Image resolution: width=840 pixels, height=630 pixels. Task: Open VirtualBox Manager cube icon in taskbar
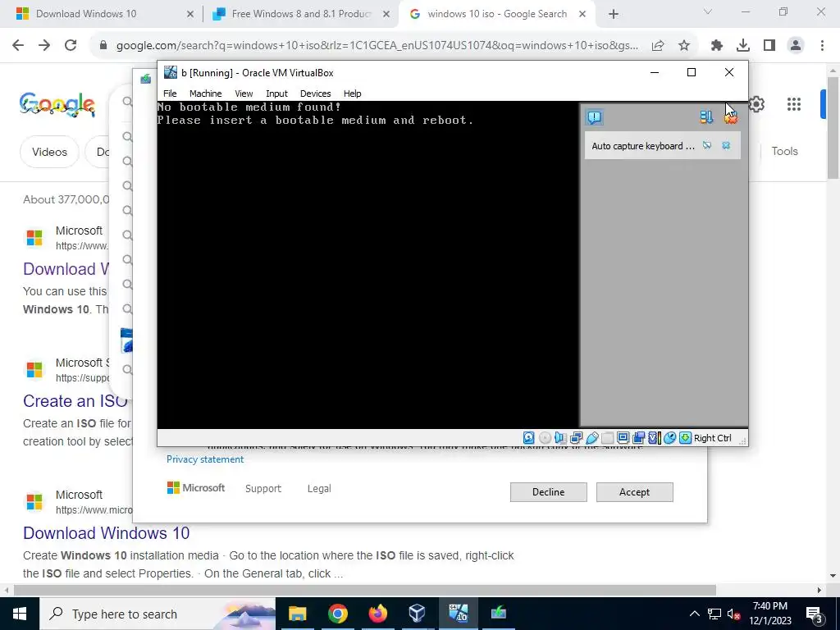pos(417,614)
